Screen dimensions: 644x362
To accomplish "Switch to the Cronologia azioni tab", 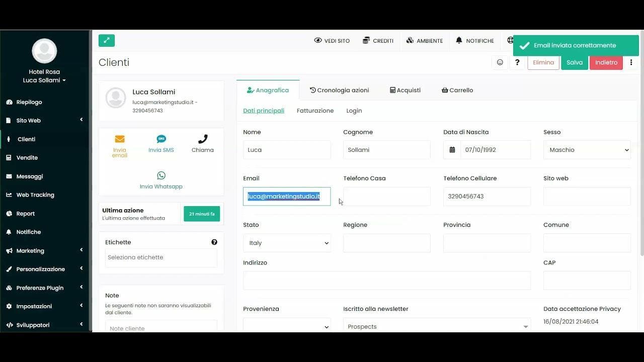I will point(340,90).
